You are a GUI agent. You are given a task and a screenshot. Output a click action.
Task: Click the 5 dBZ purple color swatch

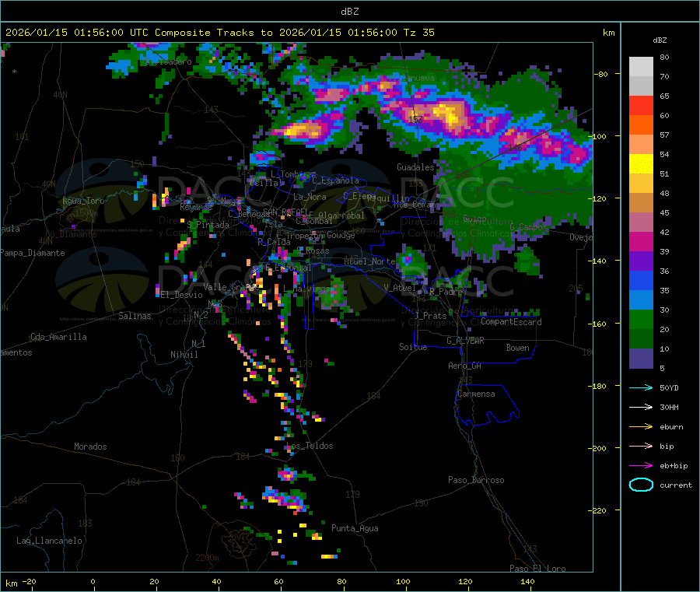pyautogui.click(x=641, y=358)
